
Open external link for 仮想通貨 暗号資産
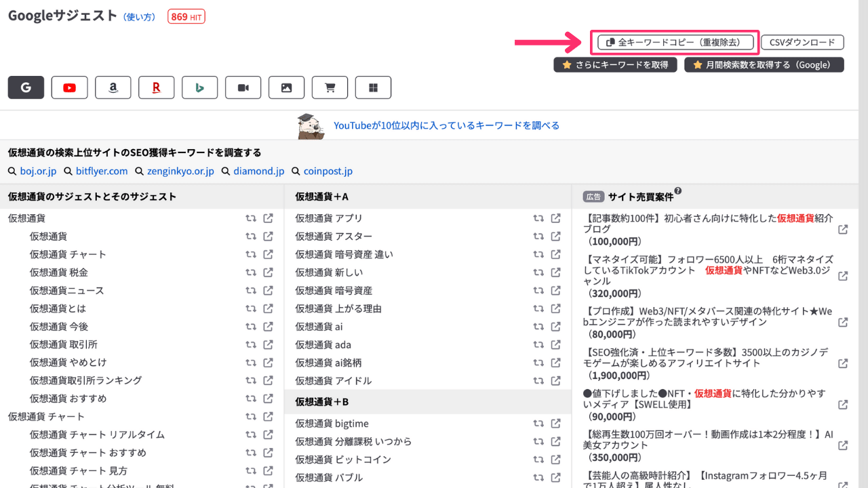[x=555, y=290]
